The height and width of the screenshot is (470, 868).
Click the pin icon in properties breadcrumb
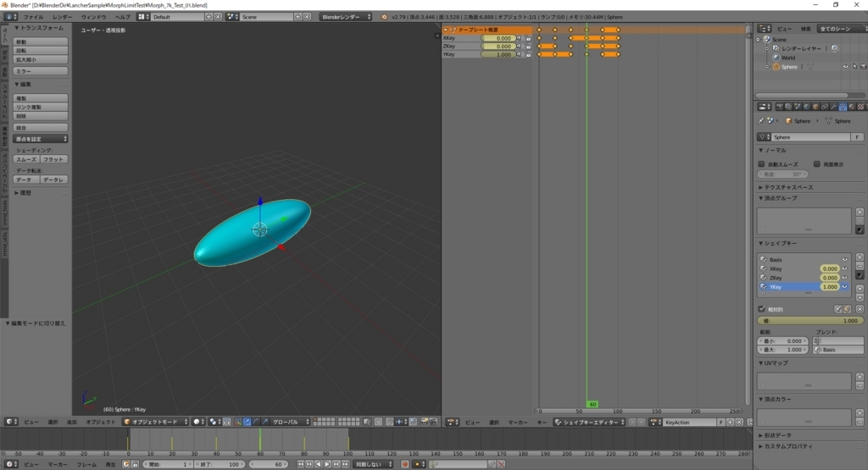click(x=760, y=120)
